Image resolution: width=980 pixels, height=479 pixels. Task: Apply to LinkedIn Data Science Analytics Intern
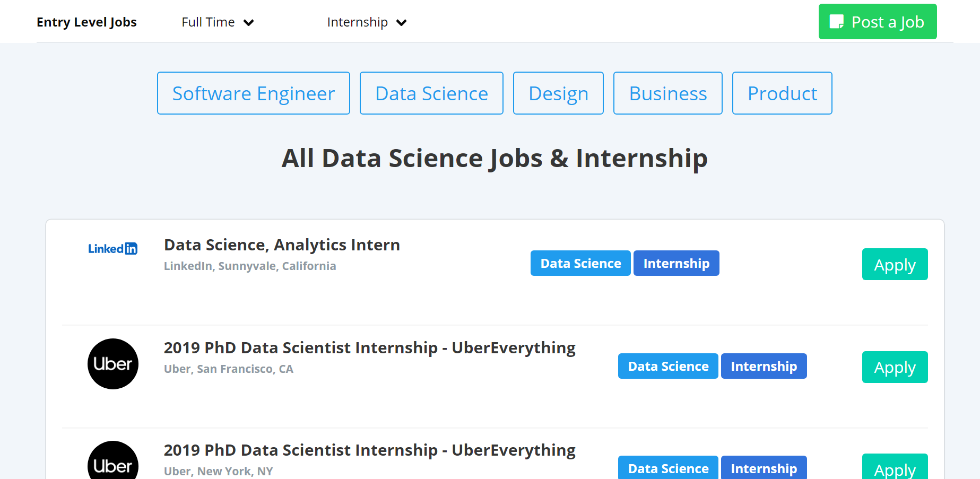(895, 264)
